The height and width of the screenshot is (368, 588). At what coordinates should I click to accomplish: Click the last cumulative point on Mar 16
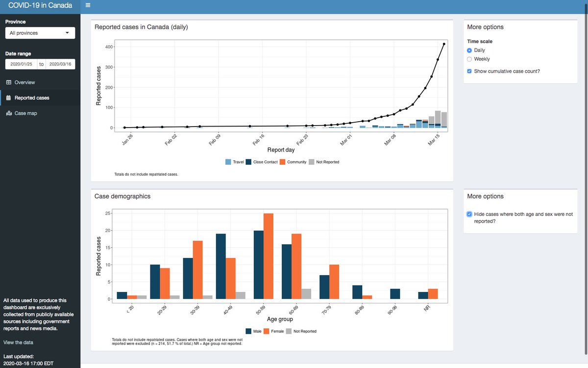pos(444,44)
